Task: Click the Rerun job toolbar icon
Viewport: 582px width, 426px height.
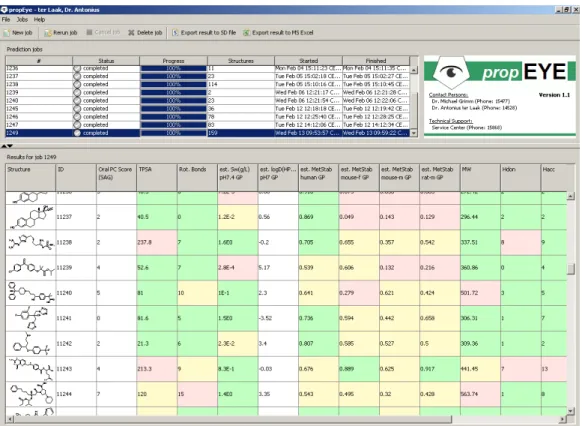Action: coord(48,33)
